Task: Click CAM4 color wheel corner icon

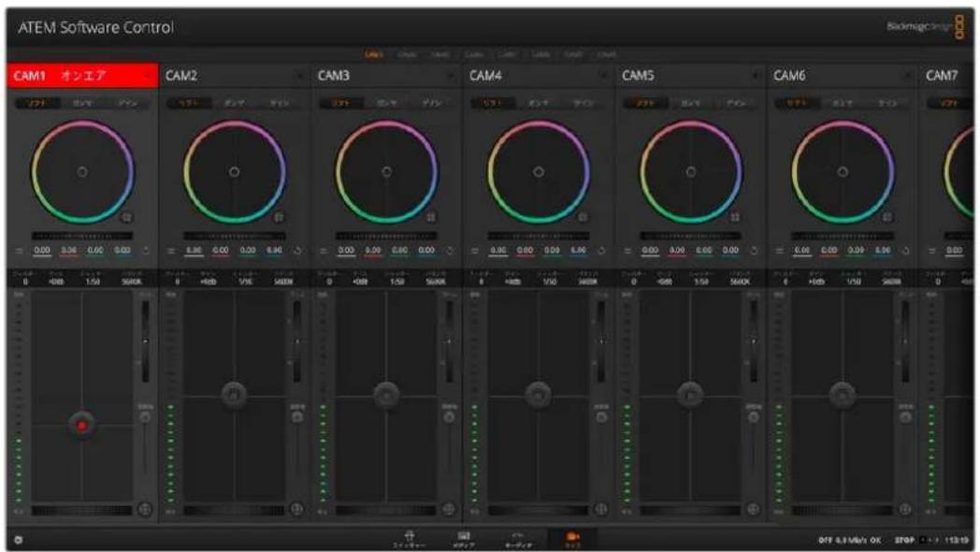Action: pyautogui.click(x=583, y=217)
